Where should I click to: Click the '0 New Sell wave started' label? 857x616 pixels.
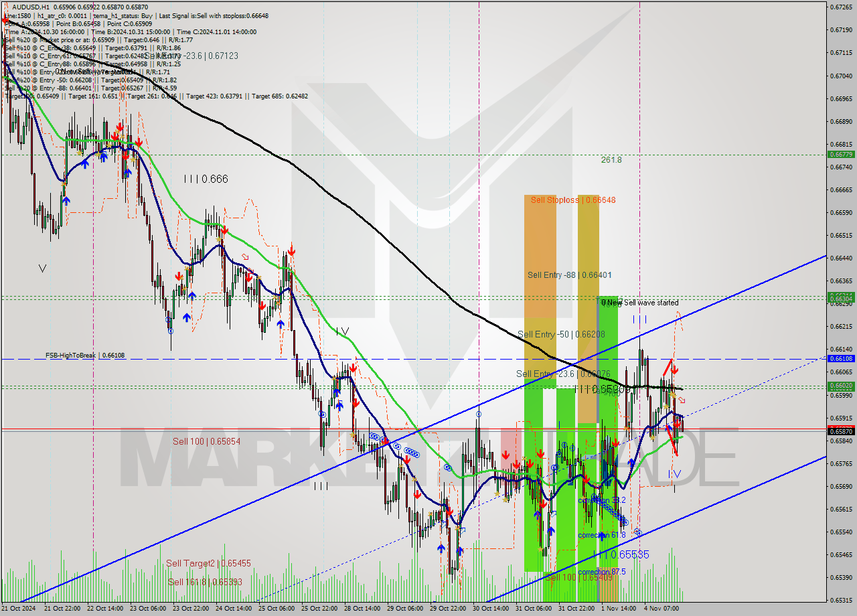pos(640,303)
